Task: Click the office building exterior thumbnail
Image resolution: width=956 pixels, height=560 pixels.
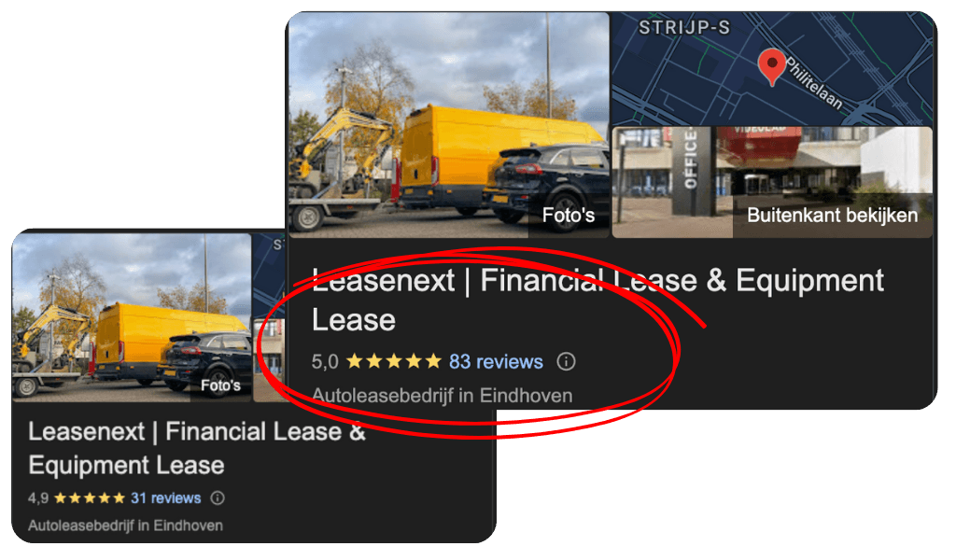Action: [x=772, y=182]
